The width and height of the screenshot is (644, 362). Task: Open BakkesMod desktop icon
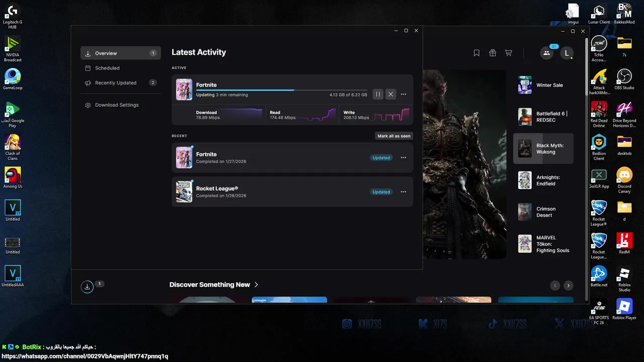tap(624, 14)
